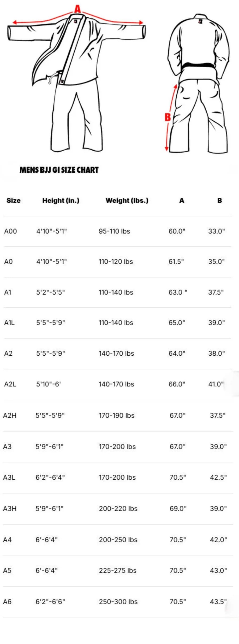239x644 pixels.
Task: Click the "B" column header in the table
Action: (220, 201)
